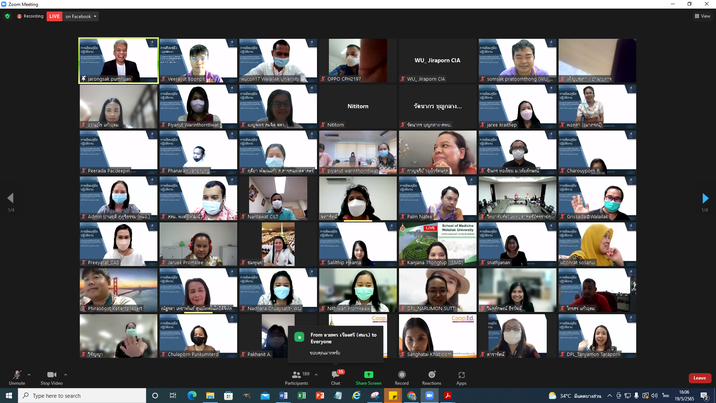Click the green encryption shield icon
The height and width of the screenshot is (403, 716).
pos(7,16)
